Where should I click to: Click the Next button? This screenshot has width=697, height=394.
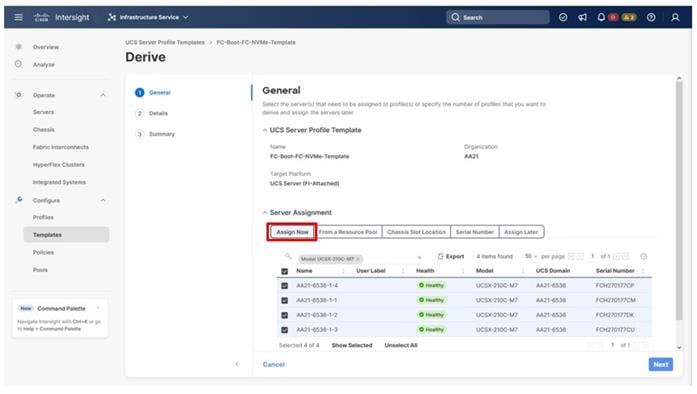click(x=661, y=365)
